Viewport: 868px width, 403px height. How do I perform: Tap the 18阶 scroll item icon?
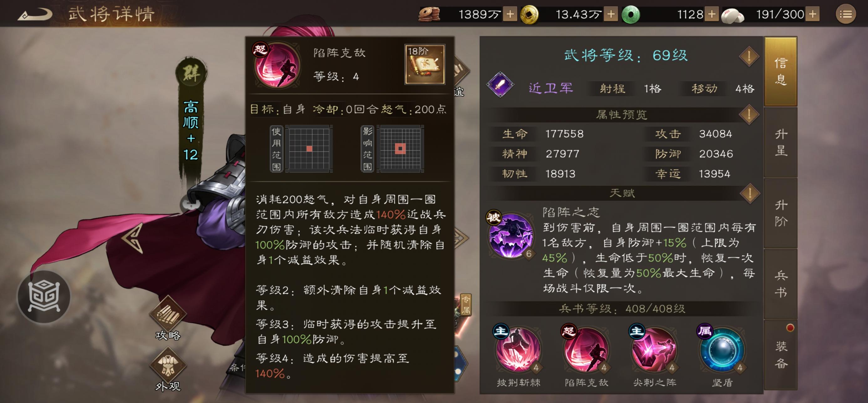point(425,64)
